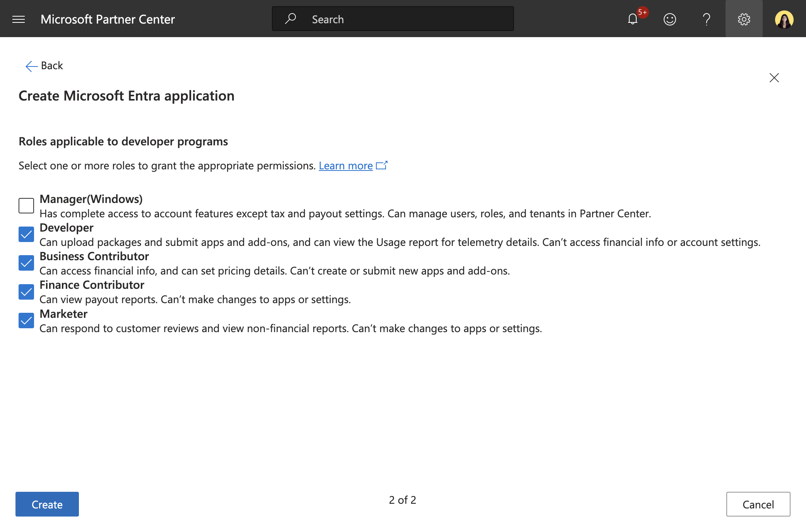Open the settings gear
806x532 pixels.
[744, 19]
